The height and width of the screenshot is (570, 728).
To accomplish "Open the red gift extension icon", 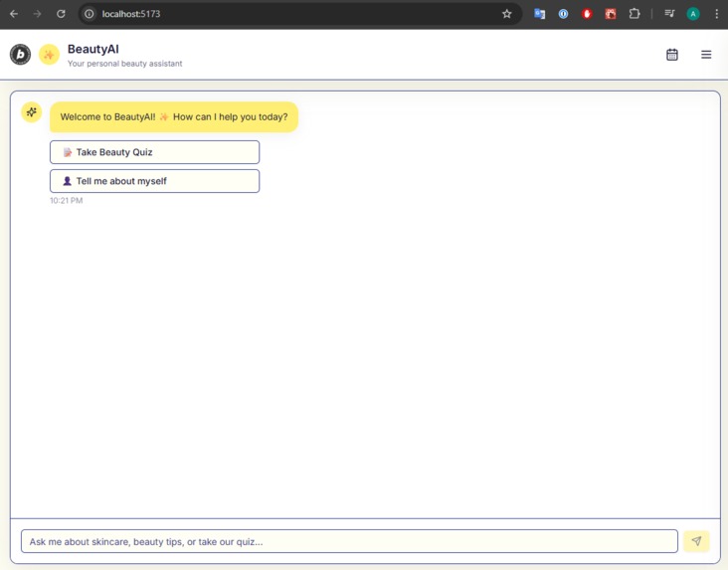I will tap(611, 14).
